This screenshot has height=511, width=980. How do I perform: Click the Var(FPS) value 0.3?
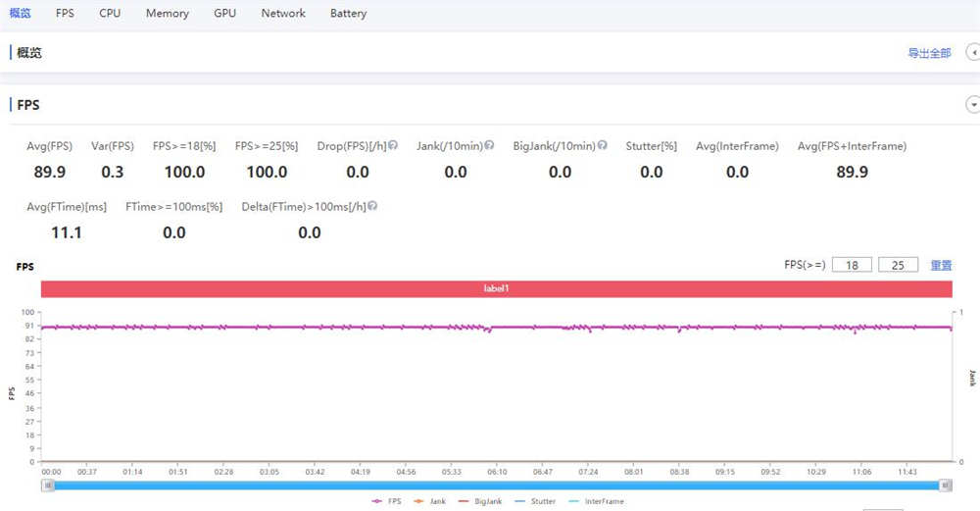coord(113,172)
